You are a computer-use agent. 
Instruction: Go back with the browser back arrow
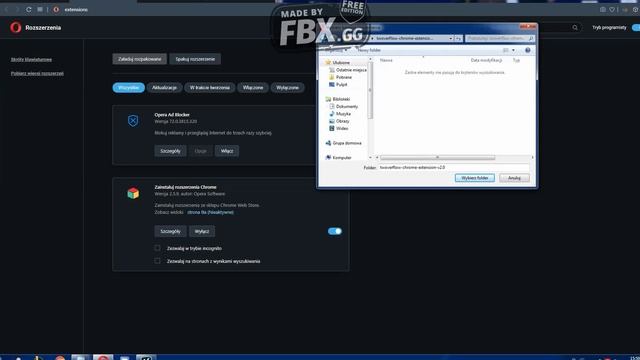pos(7,9)
